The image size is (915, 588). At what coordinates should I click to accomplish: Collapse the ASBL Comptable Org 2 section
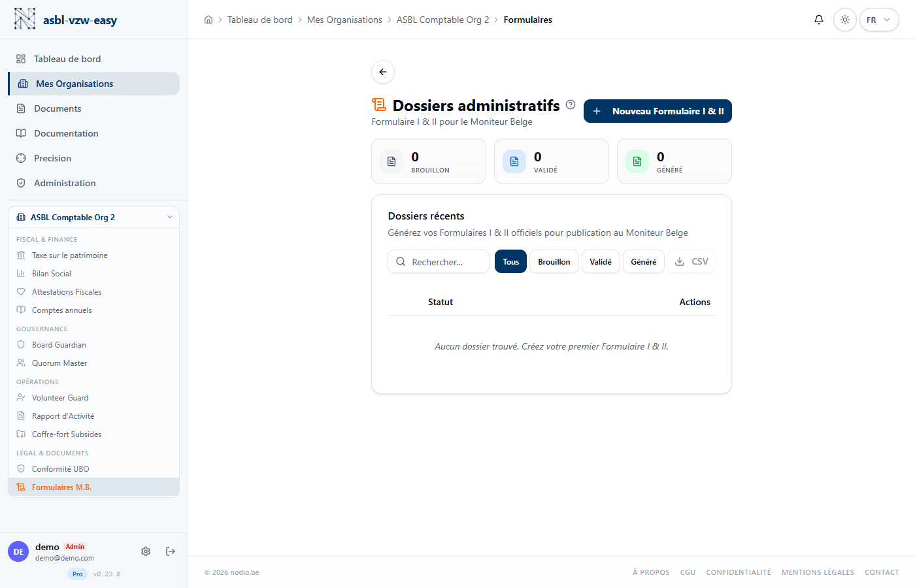tap(94, 217)
